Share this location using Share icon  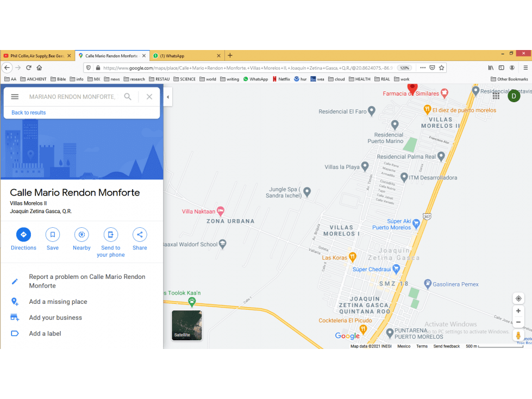pos(140,234)
